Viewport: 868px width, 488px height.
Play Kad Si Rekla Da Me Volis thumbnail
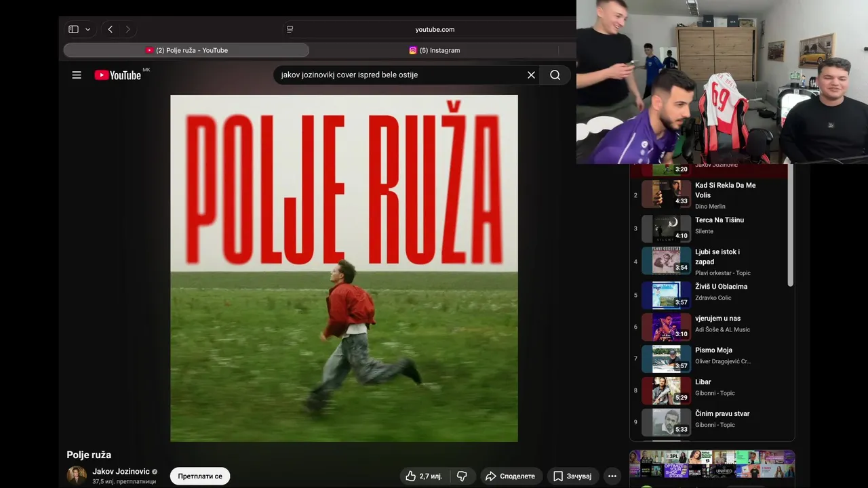point(666,194)
